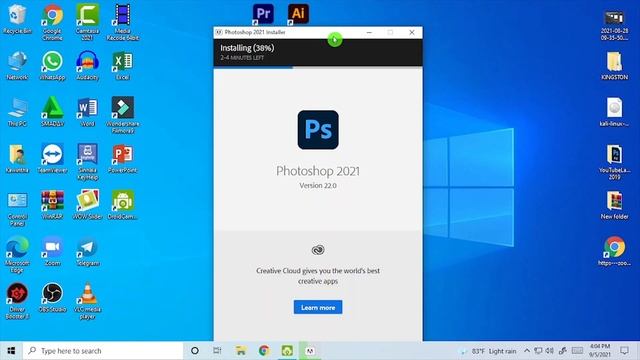Open VLC media player shortcut

[x=87, y=301]
